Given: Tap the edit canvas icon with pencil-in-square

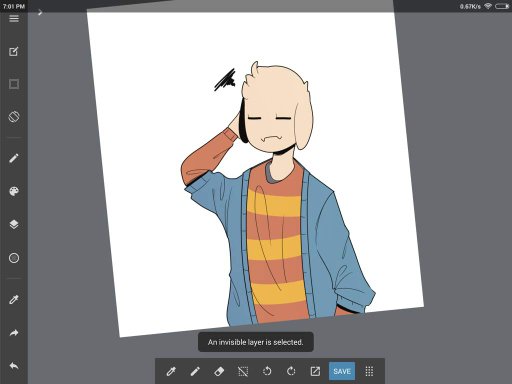Looking at the screenshot, I should point(14,51).
